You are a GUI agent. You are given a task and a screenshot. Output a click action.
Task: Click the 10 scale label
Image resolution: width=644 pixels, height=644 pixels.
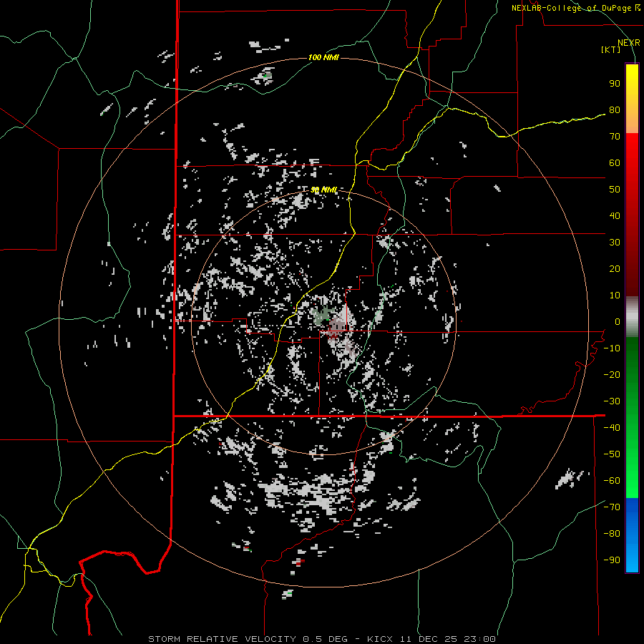click(615, 296)
